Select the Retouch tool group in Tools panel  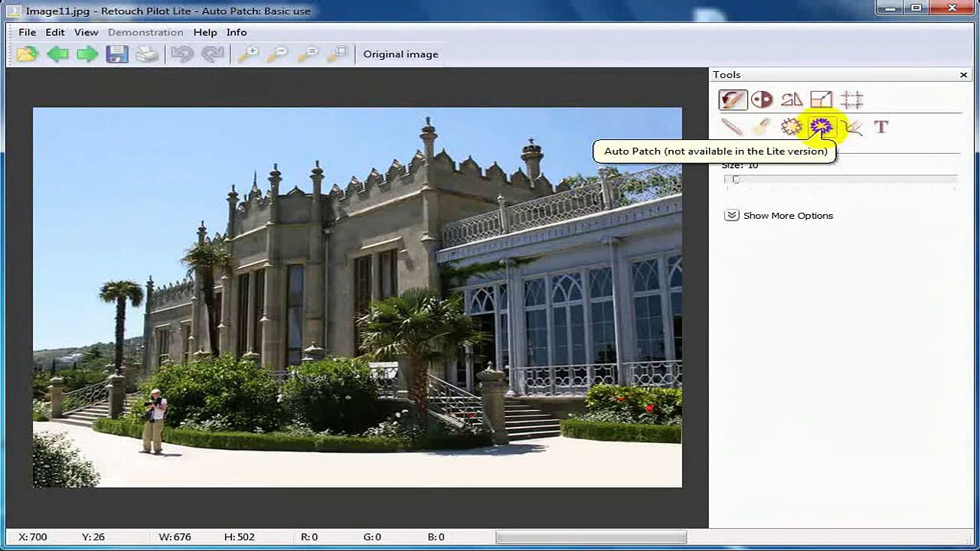click(x=733, y=99)
